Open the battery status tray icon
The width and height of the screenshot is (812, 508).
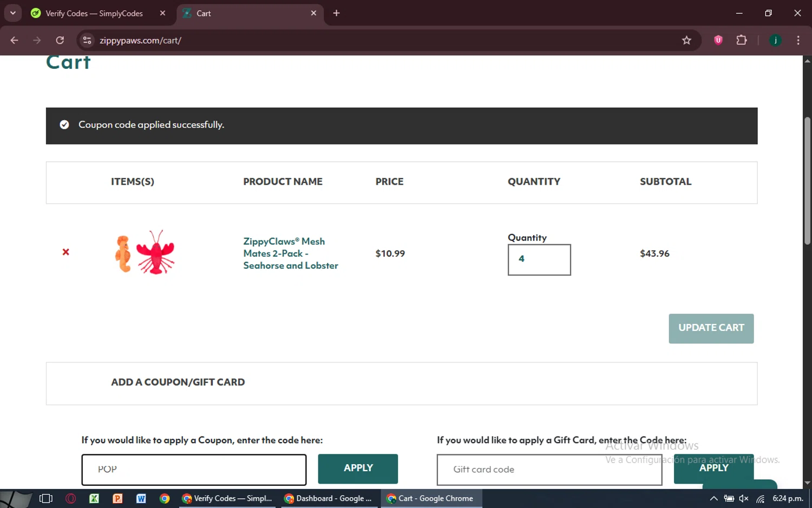pyautogui.click(x=729, y=498)
